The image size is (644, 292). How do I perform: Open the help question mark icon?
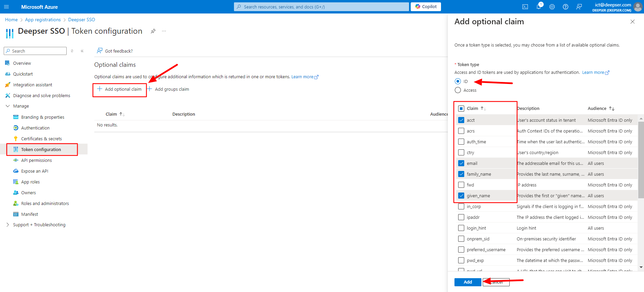click(x=566, y=7)
